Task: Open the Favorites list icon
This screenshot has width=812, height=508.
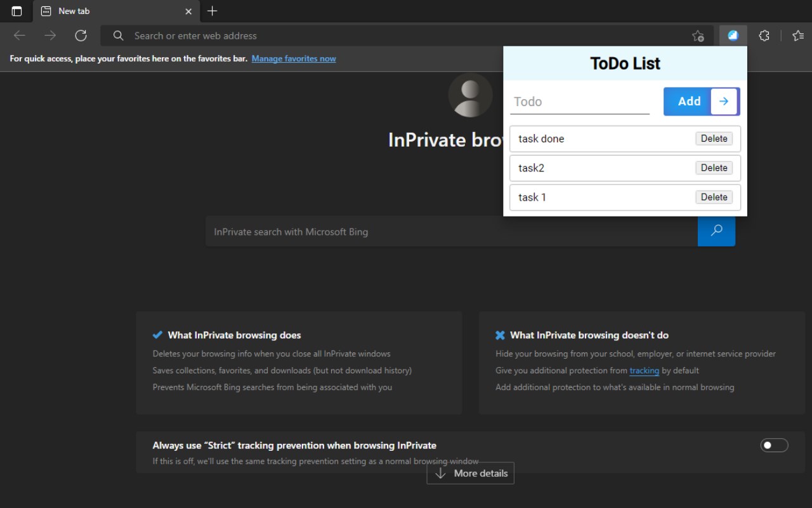Action: [798, 36]
